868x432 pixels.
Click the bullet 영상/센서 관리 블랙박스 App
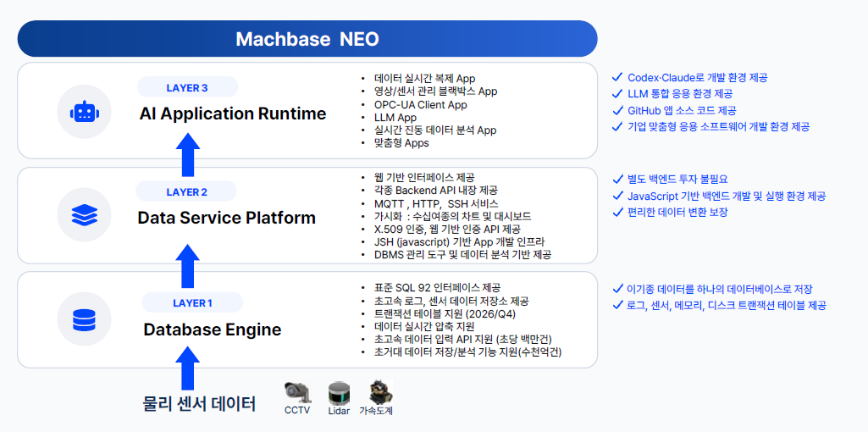tap(435, 91)
